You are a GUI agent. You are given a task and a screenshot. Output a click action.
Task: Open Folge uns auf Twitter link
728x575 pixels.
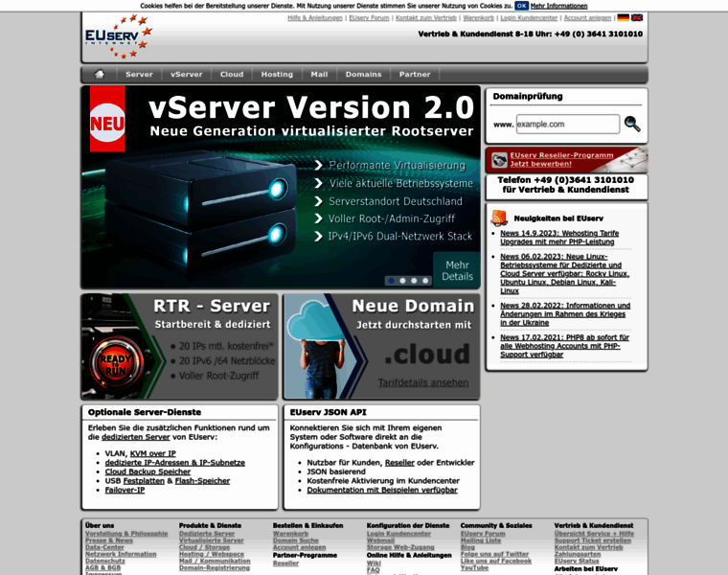click(x=494, y=554)
